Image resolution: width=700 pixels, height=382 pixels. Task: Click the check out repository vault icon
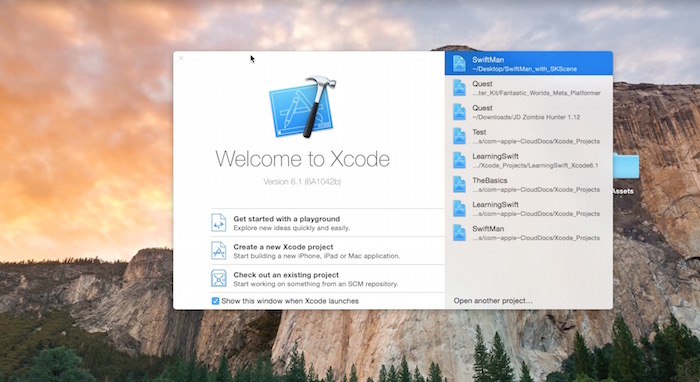[219, 278]
